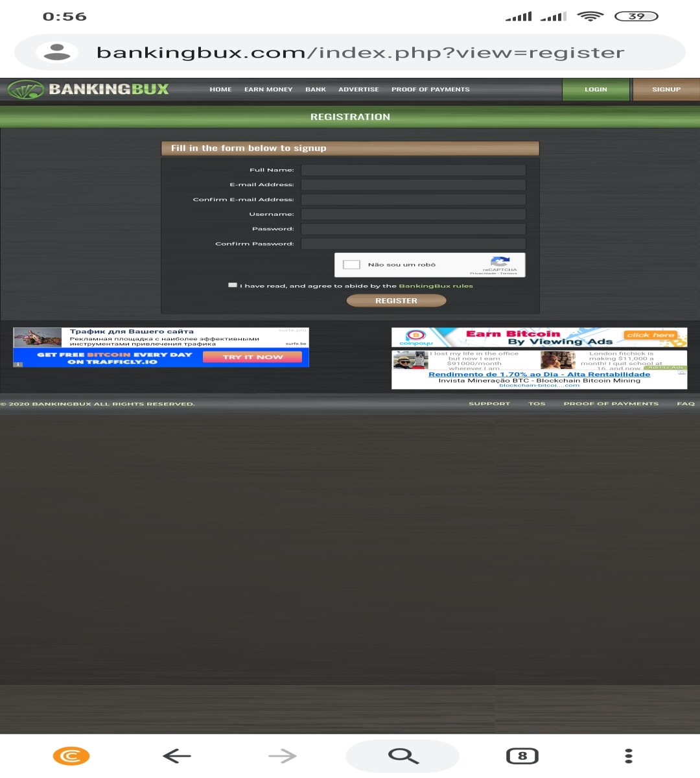The height and width of the screenshot is (778, 700).
Task: Open the HOME menu item
Action: 220,89
